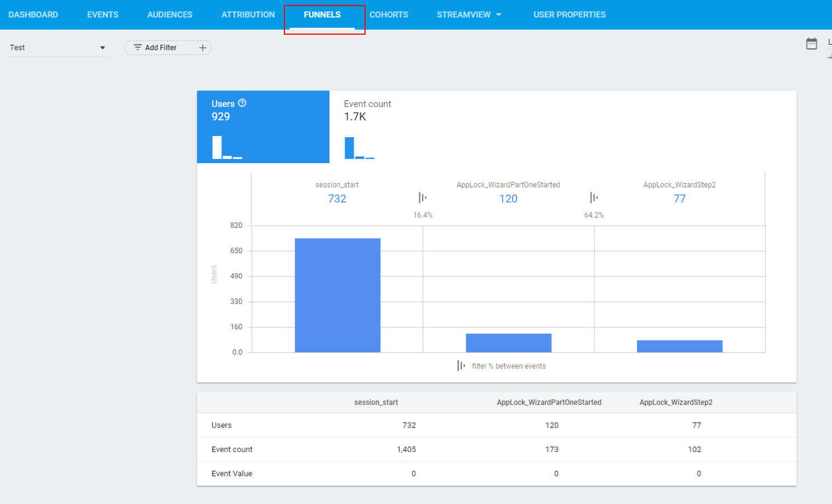
Task: Click the Users row label in table
Action: pos(222,425)
